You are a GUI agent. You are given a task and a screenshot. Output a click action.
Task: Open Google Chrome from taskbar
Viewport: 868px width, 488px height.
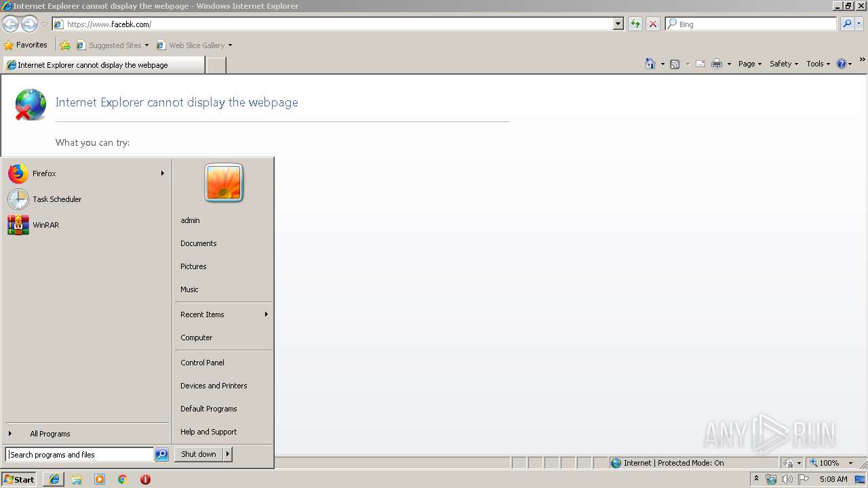point(123,479)
